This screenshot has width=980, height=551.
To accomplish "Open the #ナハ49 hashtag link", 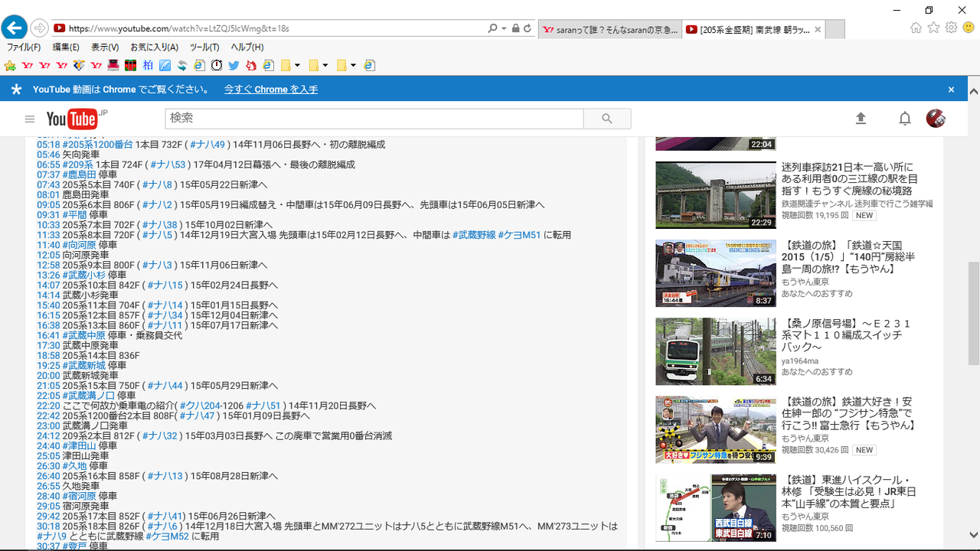I will coord(207,145).
